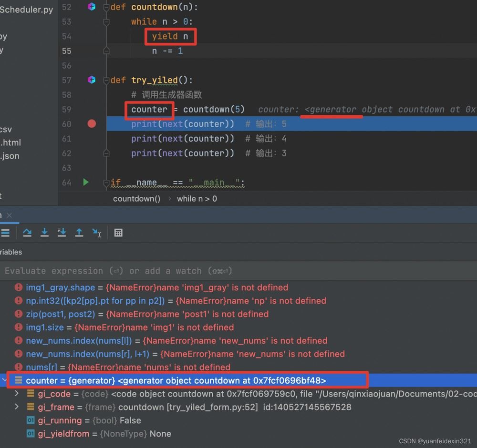Expand the gi_code variable node

[x=17, y=393]
